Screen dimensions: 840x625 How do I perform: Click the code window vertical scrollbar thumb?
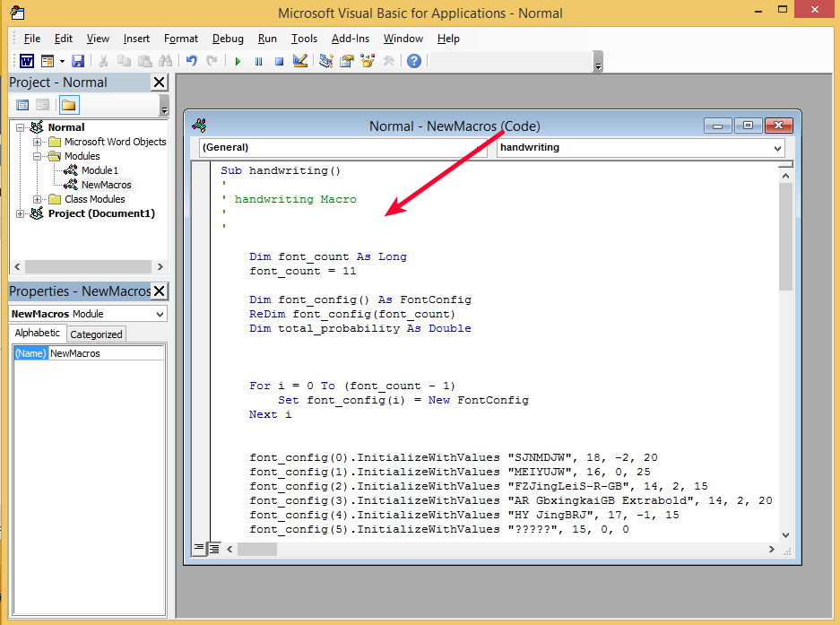(785, 238)
